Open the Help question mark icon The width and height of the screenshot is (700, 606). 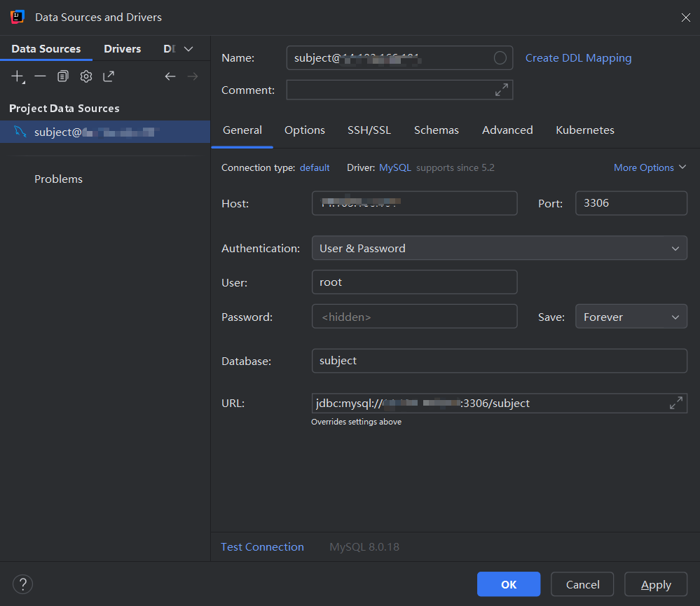pyautogui.click(x=22, y=584)
